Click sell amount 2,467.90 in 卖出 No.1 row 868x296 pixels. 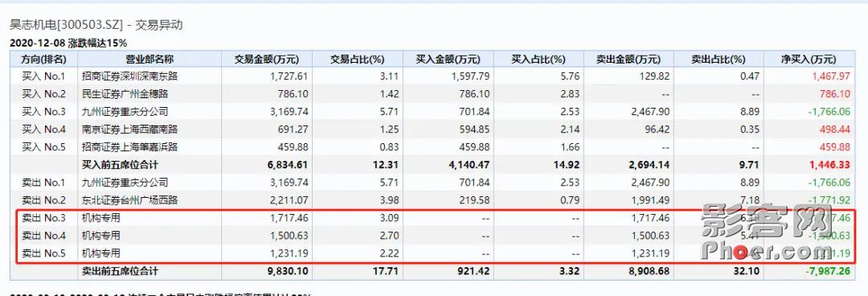650,183
